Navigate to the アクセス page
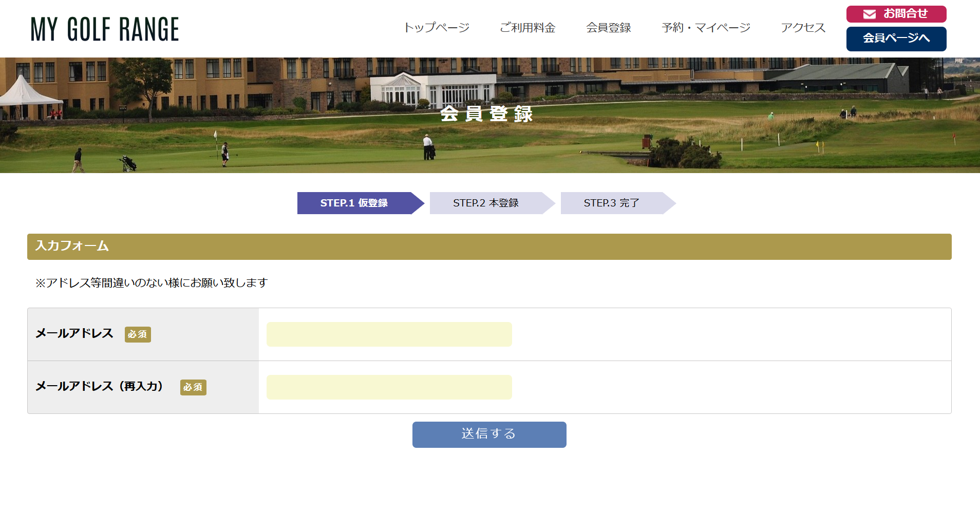Image resolution: width=980 pixels, height=511 pixels. 803,28
